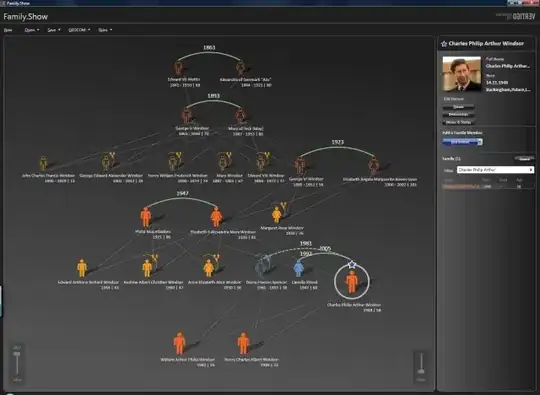540x395 pixels.
Task: Open the Open dropdown menu
Action: pyautogui.click(x=32, y=30)
